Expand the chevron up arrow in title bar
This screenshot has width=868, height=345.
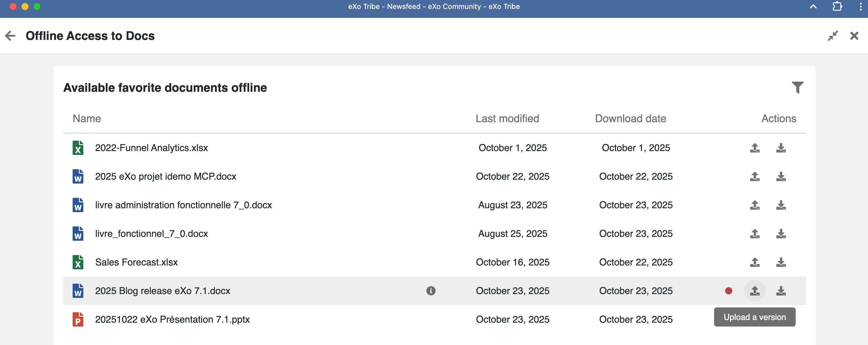coord(813,7)
